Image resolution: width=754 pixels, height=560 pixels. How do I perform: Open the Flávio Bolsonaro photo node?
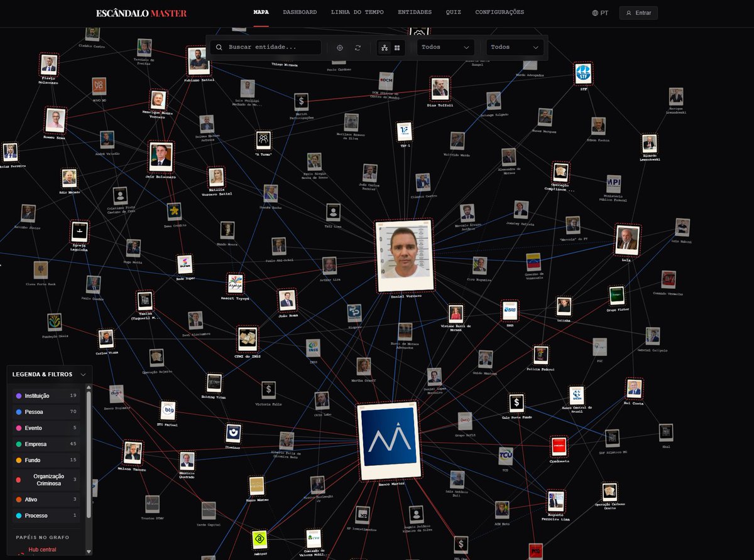[48, 65]
